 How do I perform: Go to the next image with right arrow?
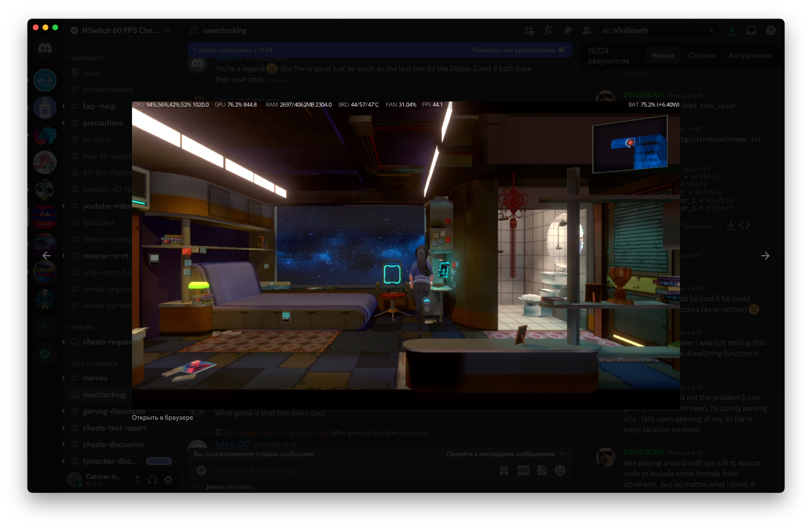click(x=765, y=256)
